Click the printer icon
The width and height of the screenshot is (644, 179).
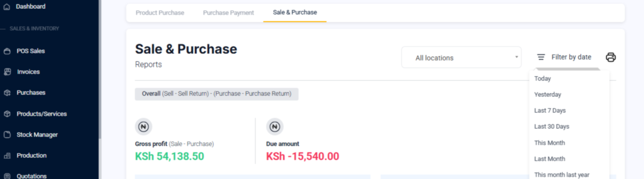[611, 57]
